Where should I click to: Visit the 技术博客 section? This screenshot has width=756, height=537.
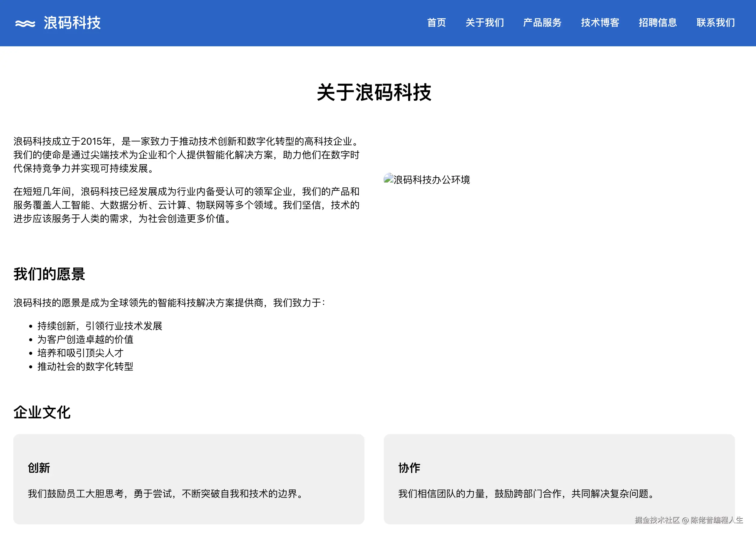click(600, 23)
